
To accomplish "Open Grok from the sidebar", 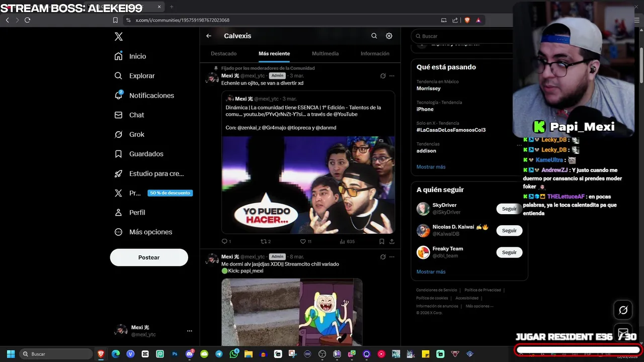I will pyautogui.click(x=129, y=134).
